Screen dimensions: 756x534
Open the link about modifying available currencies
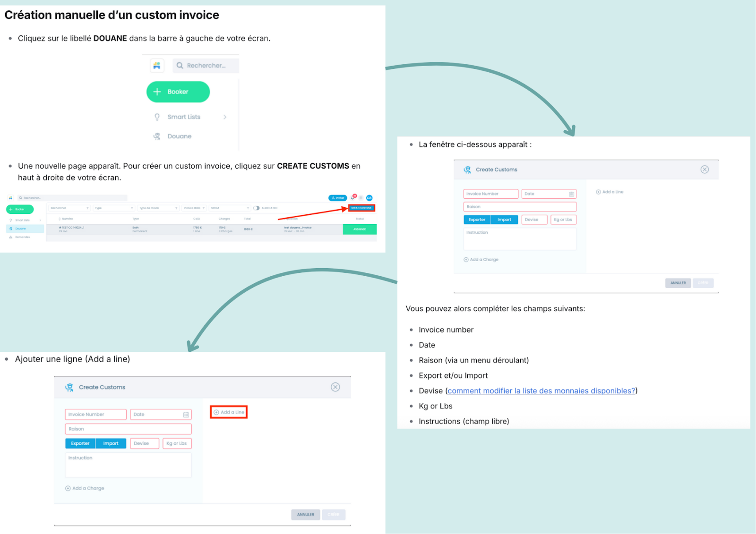point(541,391)
